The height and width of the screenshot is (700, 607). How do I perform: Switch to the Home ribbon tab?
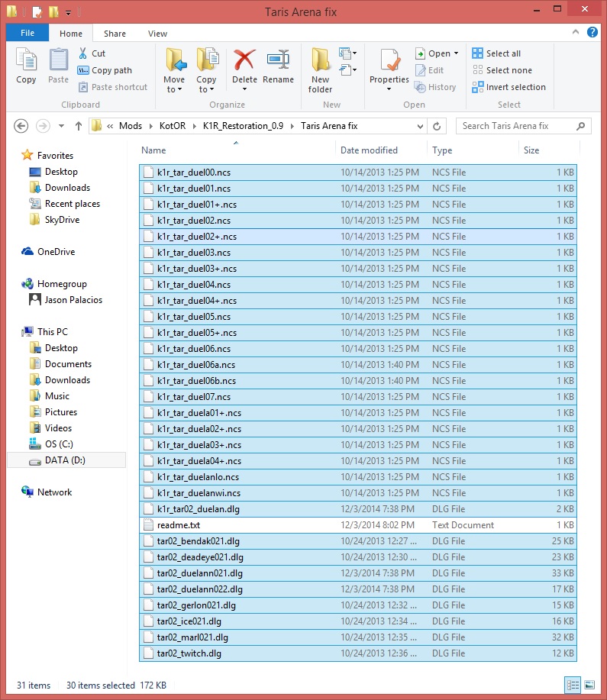coord(71,34)
